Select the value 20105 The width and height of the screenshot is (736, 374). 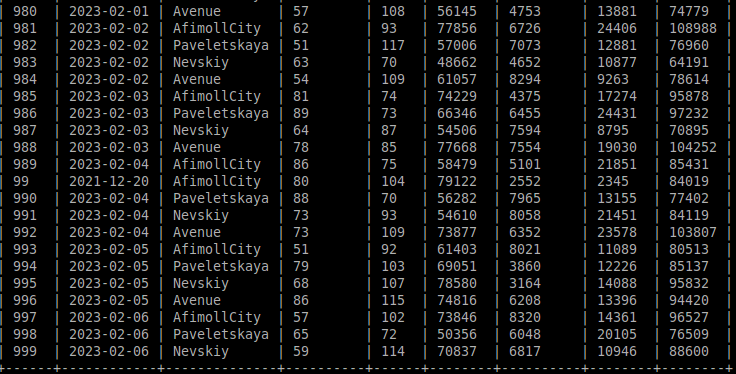(x=617, y=334)
